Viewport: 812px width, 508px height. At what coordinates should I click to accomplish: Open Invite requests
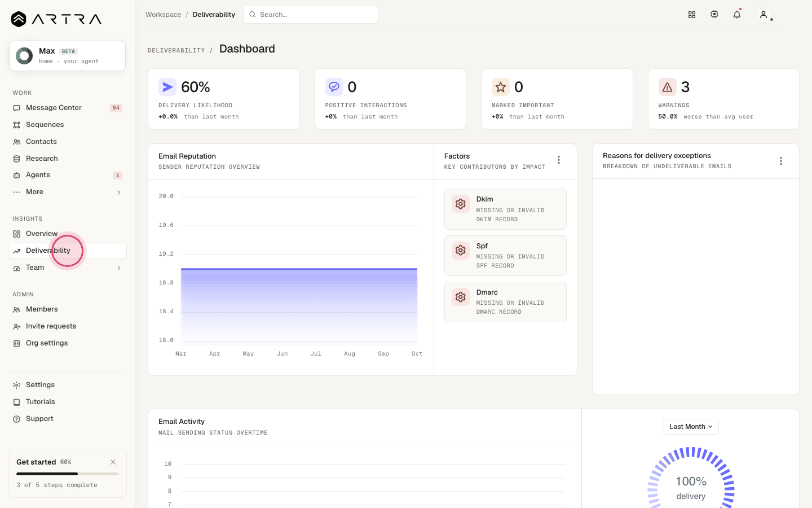tap(68, 326)
